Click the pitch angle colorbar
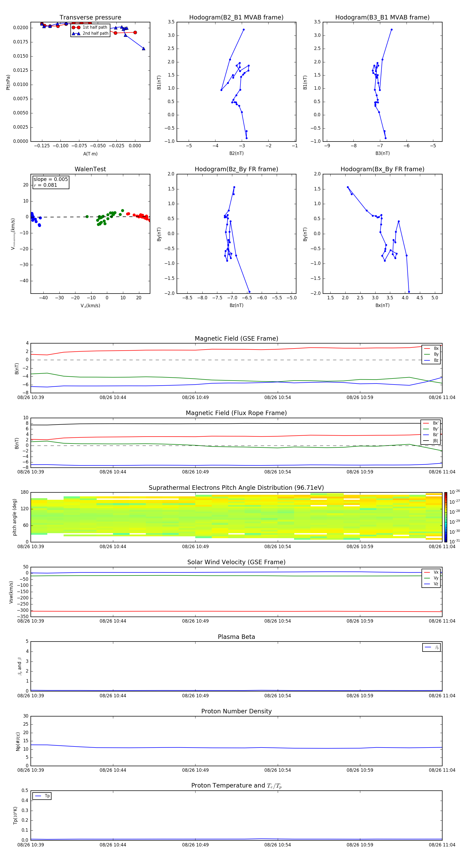This screenshot has height=868, width=473. [446, 517]
